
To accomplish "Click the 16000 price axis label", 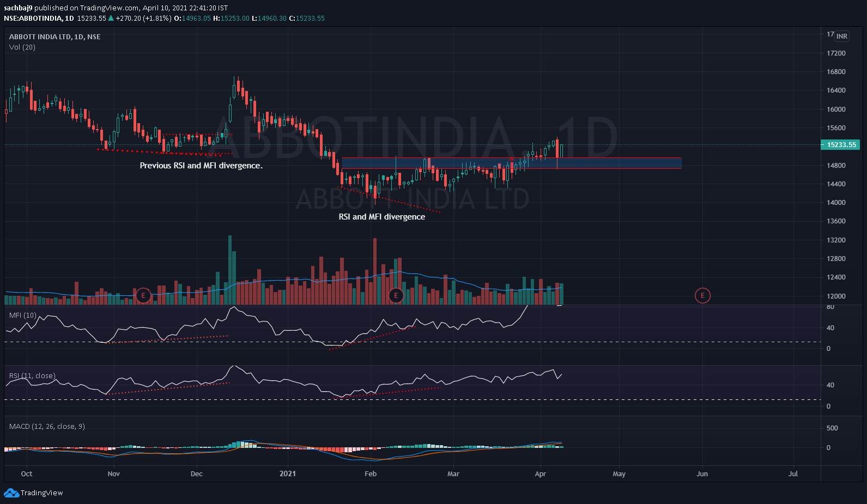I will pyautogui.click(x=836, y=109).
